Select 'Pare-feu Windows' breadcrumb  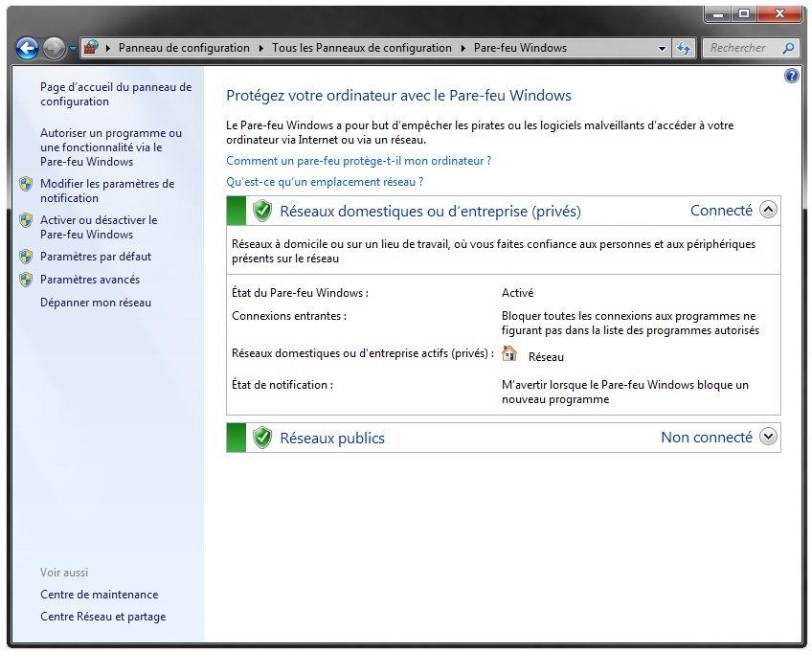pyautogui.click(x=520, y=48)
